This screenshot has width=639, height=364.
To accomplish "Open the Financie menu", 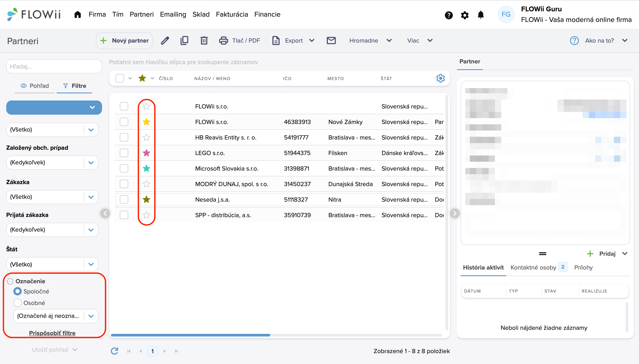I will [267, 14].
